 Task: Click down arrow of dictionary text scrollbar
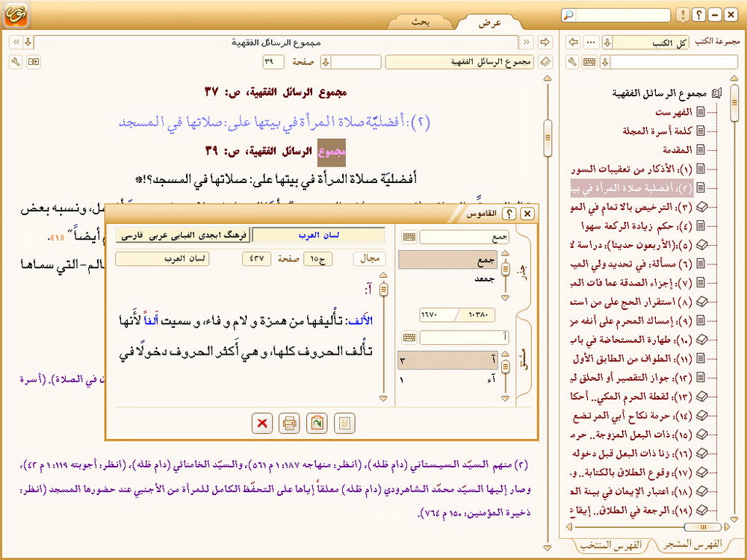coord(383,399)
